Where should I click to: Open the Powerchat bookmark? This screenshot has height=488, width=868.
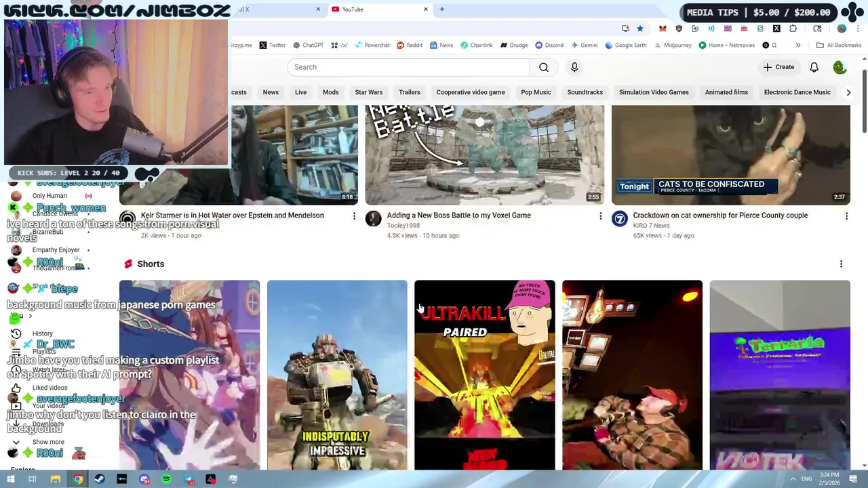pos(372,45)
